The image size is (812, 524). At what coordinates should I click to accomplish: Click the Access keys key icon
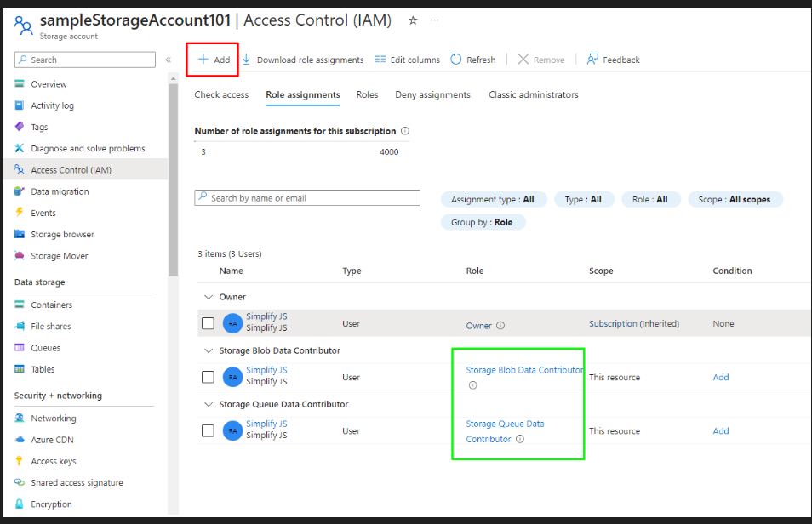click(x=20, y=461)
